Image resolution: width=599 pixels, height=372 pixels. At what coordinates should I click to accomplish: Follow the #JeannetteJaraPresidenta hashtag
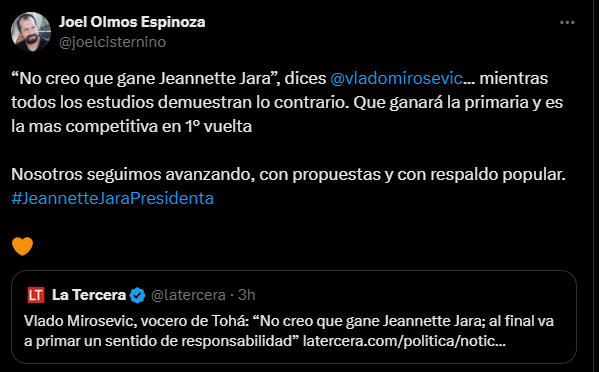(x=112, y=198)
